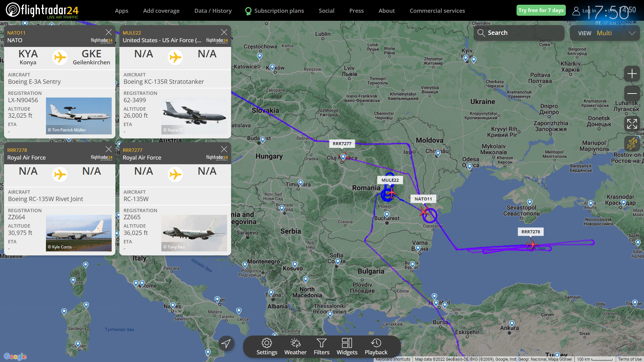Toggle the aircraft multi-select mode icon
This screenshot has height=362, width=644.
tap(632, 144)
